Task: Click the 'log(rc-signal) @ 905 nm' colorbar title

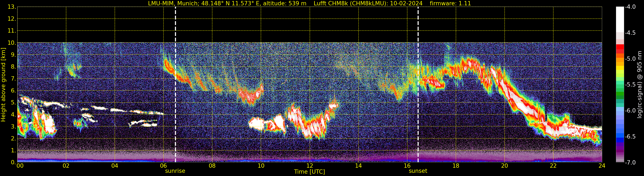Action: (x=640, y=85)
